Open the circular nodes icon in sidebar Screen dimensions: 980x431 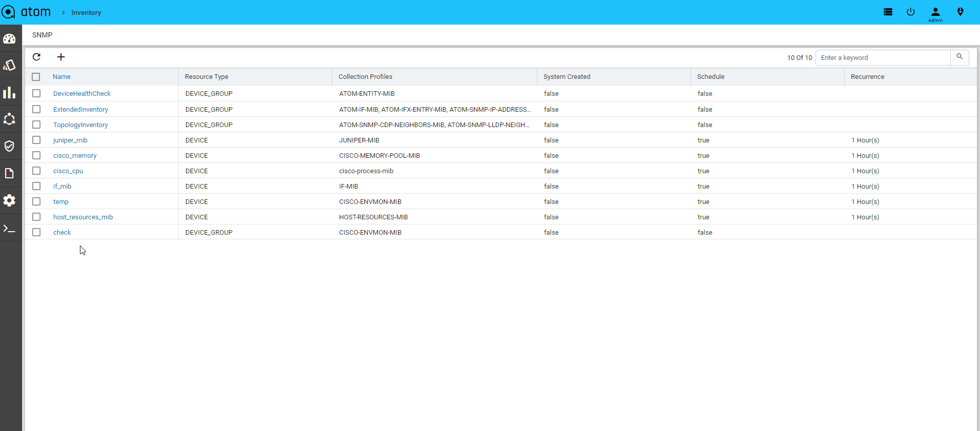9,119
